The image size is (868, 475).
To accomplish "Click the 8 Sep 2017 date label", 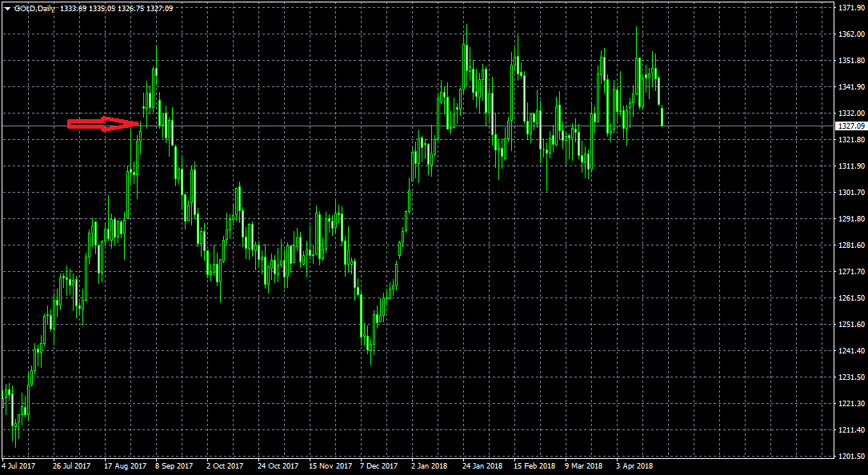I will [x=174, y=466].
